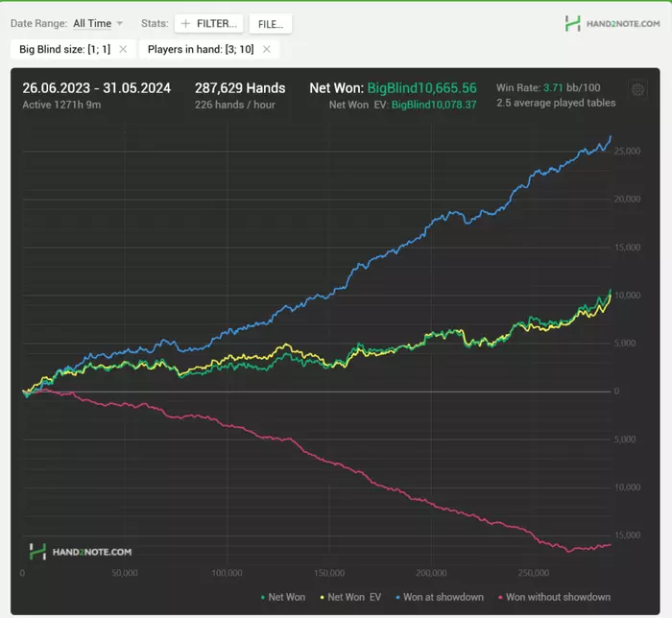This screenshot has height=618, width=672.
Task: Click the date range 26.06.2023 - 31.05.2024
Action: (96, 88)
